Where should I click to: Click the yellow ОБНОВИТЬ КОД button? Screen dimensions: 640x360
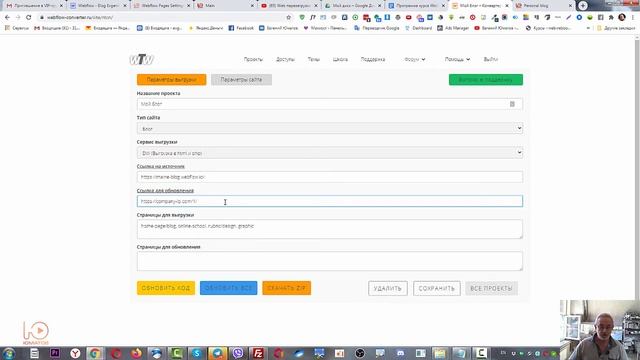(166, 288)
